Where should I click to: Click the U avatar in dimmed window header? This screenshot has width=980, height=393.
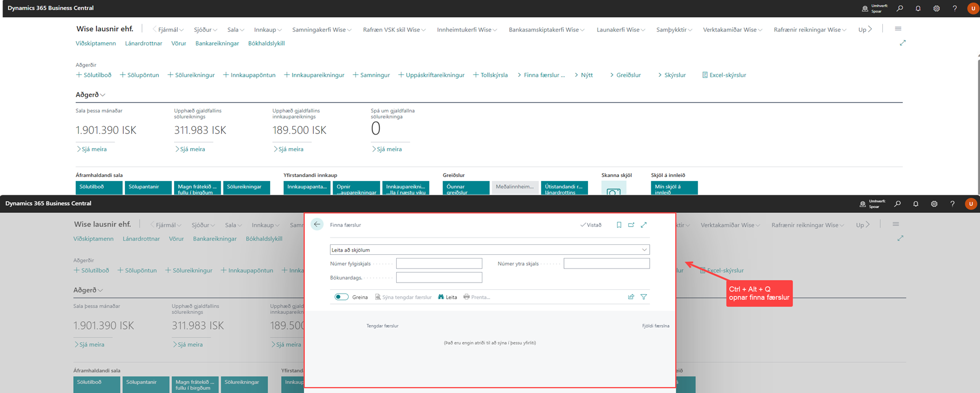coord(971,204)
